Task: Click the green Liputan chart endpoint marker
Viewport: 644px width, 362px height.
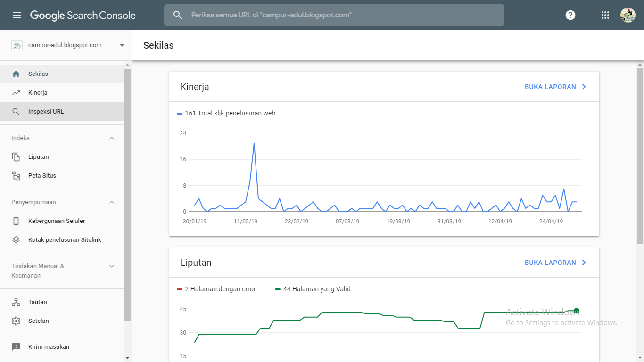Action: tap(577, 311)
